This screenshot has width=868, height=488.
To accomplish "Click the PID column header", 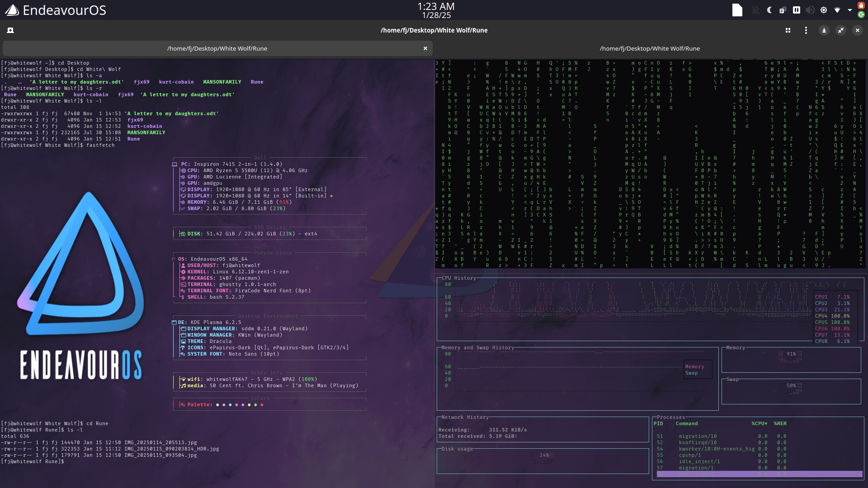I will coord(658,423).
